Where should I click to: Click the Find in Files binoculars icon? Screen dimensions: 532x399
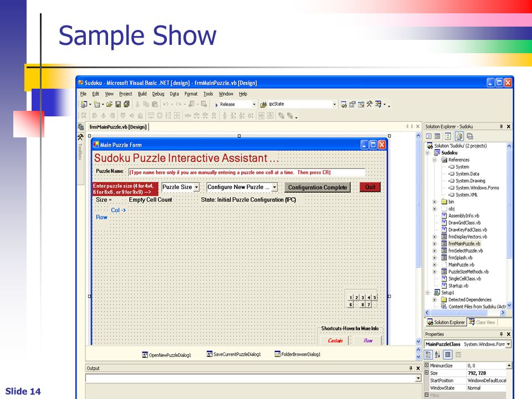(x=263, y=105)
